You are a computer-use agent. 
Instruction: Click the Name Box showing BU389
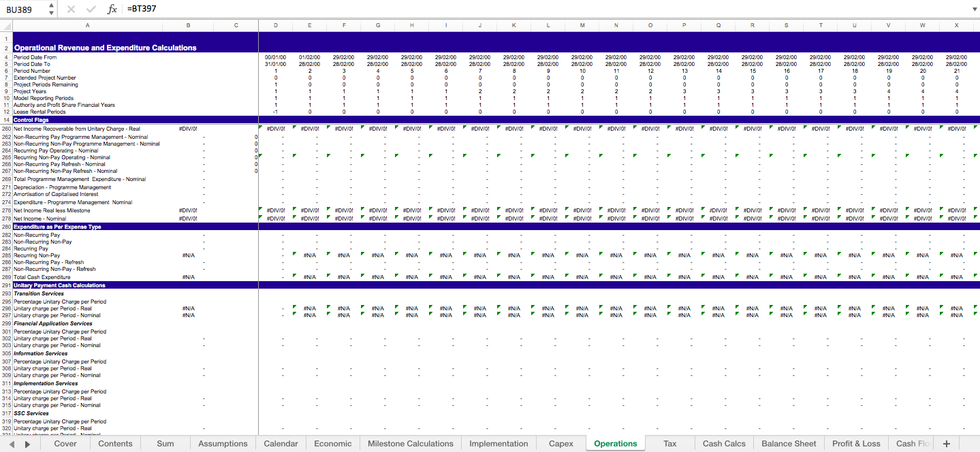pos(24,10)
